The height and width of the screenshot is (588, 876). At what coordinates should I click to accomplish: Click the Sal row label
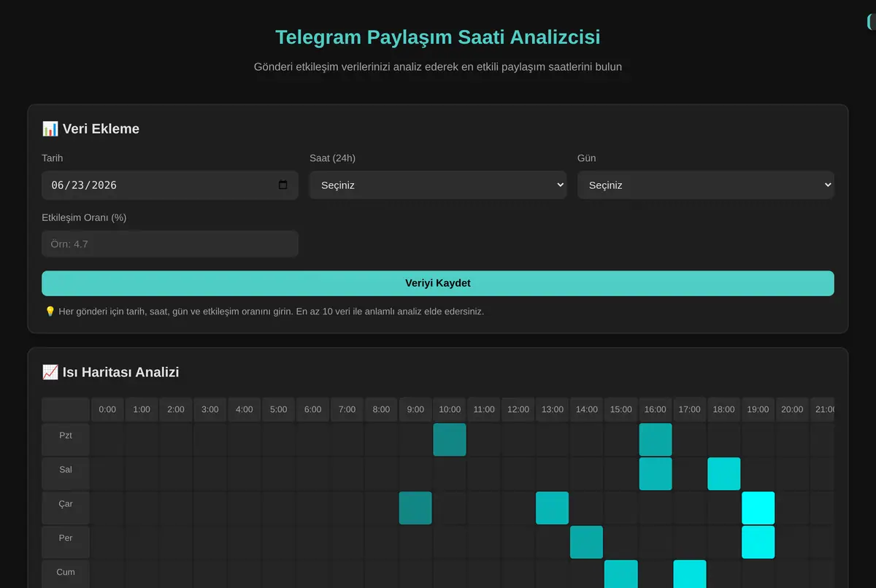[x=66, y=474]
